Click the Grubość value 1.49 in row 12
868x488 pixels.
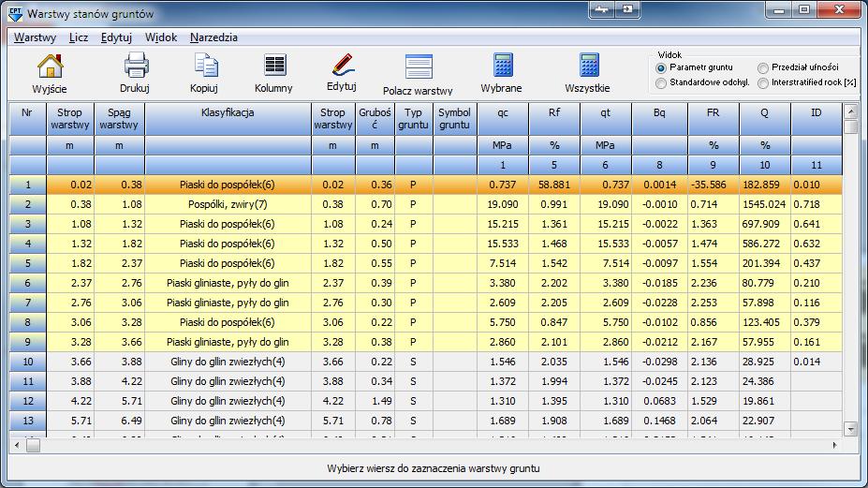[375, 401]
